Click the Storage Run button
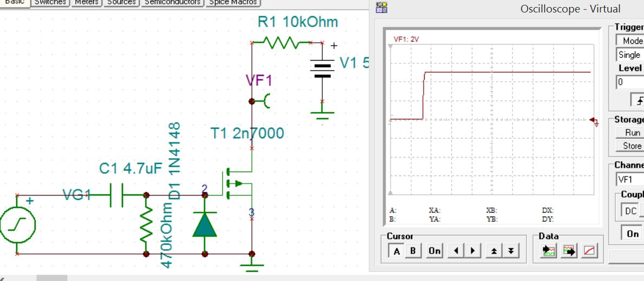Image resolution: width=644 pixels, height=281 pixels. [x=630, y=133]
